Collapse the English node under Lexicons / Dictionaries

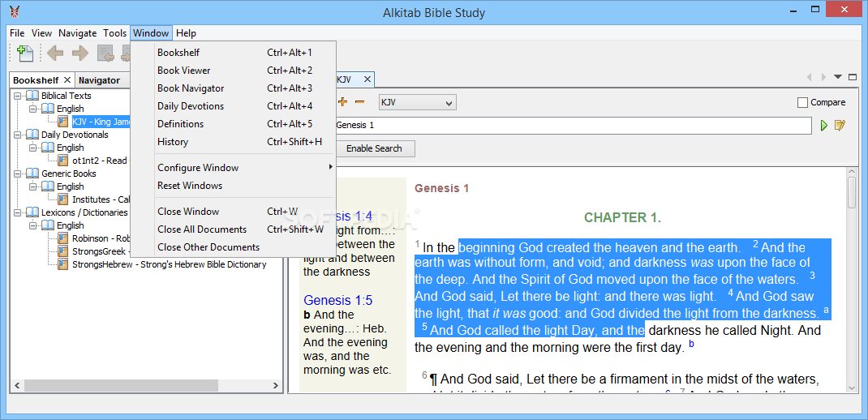tap(32, 225)
